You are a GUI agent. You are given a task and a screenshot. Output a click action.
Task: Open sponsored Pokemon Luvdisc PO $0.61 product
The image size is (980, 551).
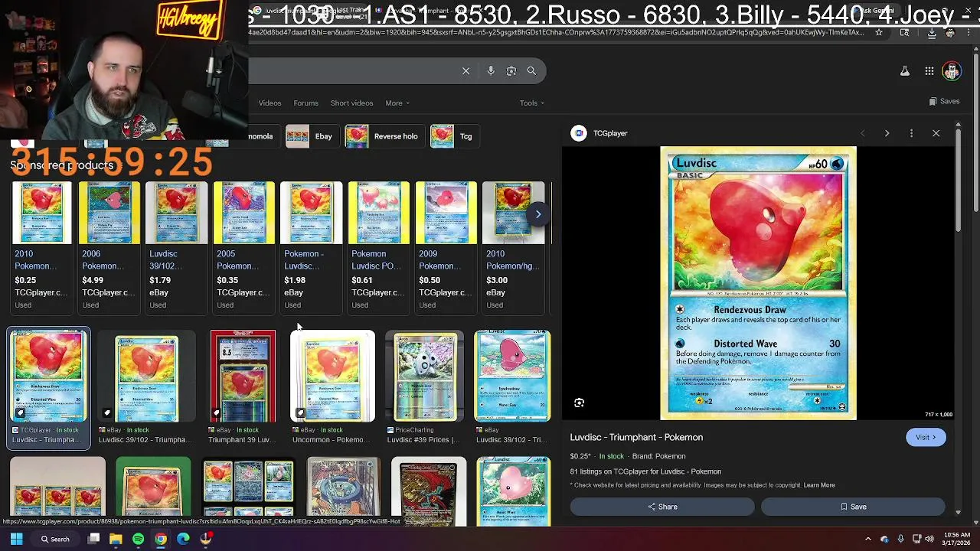click(378, 246)
